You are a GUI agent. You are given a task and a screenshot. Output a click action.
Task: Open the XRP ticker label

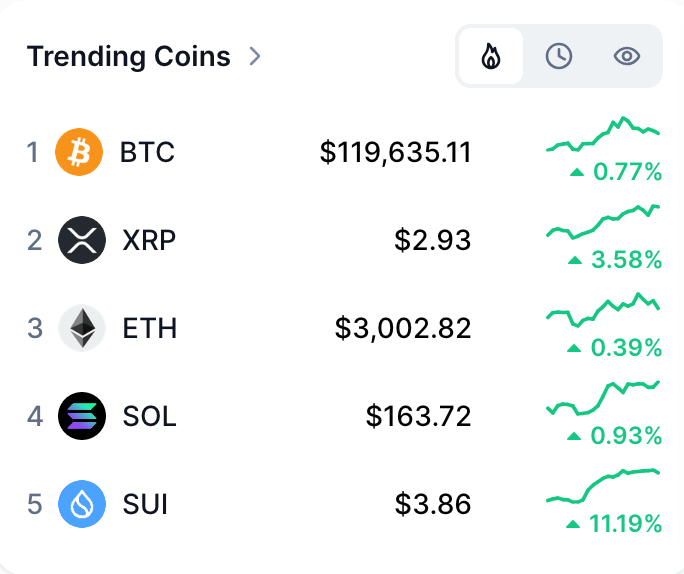point(149,240)
